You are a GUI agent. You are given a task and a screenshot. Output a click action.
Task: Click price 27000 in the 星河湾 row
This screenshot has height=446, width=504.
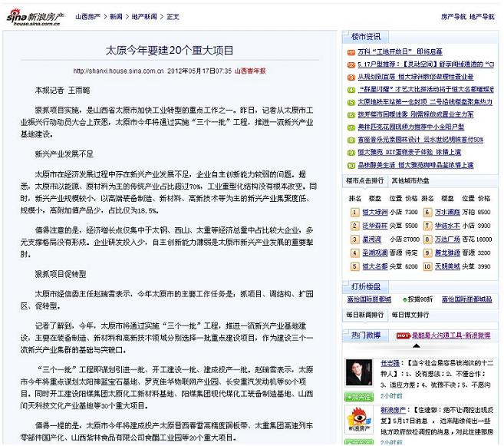(x=412, y=240)
